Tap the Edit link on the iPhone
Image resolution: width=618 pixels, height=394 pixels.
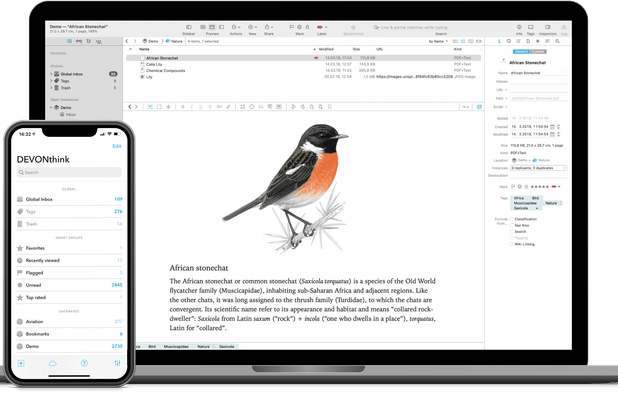pos(117,146)
